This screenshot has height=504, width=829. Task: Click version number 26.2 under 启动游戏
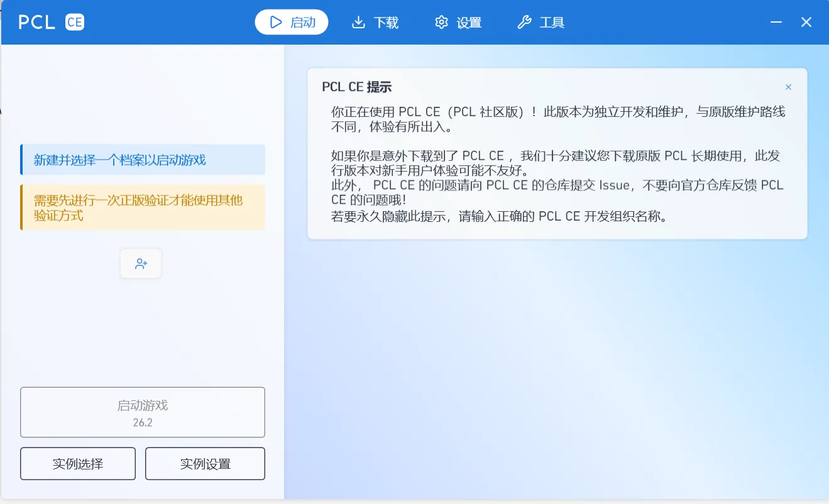143,422
